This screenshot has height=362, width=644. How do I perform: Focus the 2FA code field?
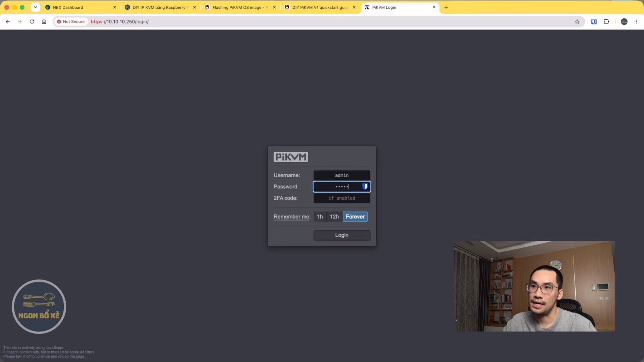(x=342, y=198)
